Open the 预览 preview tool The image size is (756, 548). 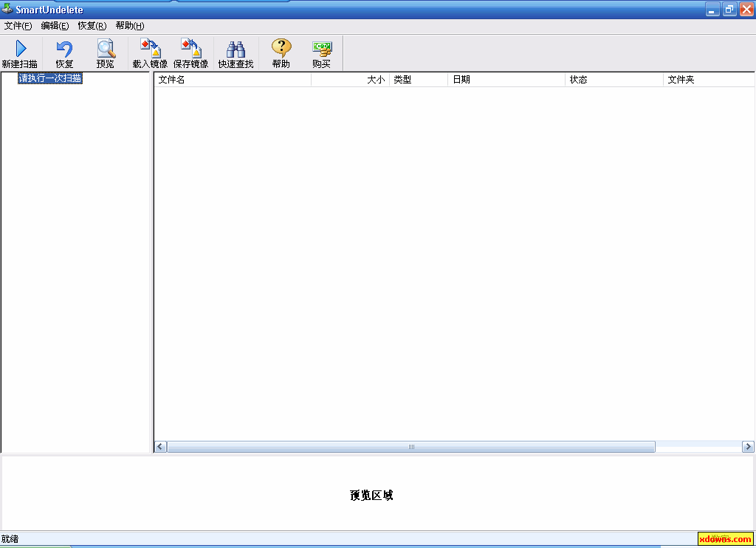105,54
